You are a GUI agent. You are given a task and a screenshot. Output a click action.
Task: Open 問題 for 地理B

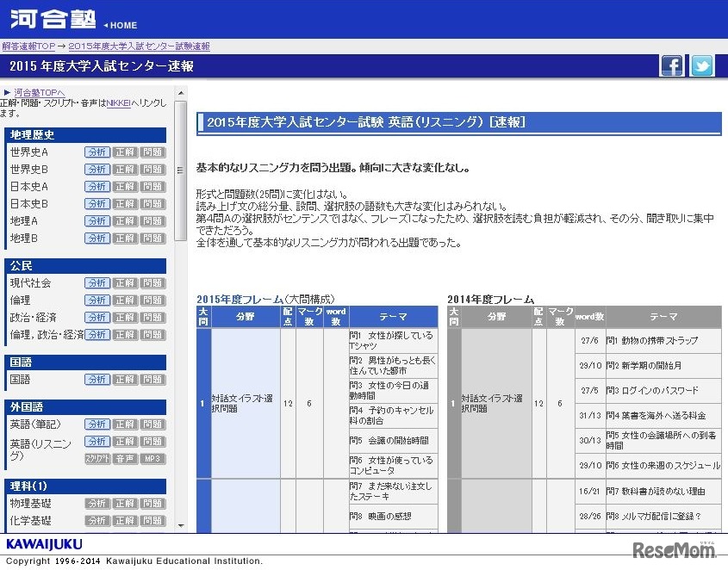pyautogui.click(x=152, y=238)
